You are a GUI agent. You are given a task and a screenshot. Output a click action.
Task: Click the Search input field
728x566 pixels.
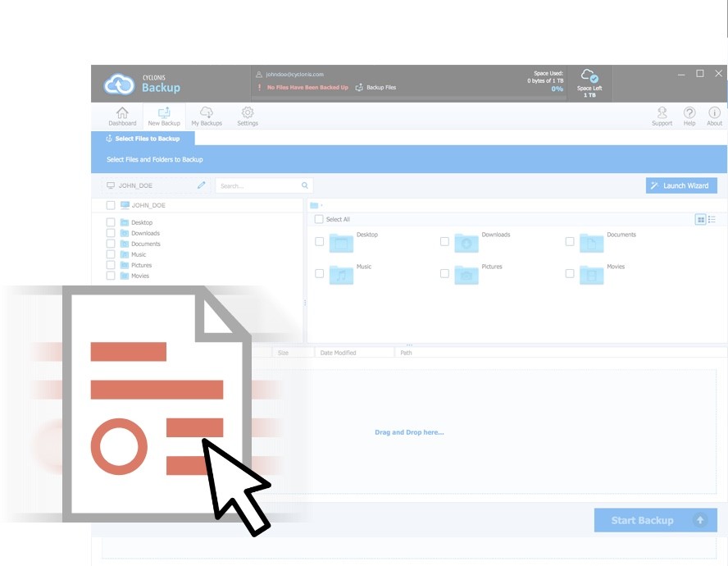pos(259,186)
